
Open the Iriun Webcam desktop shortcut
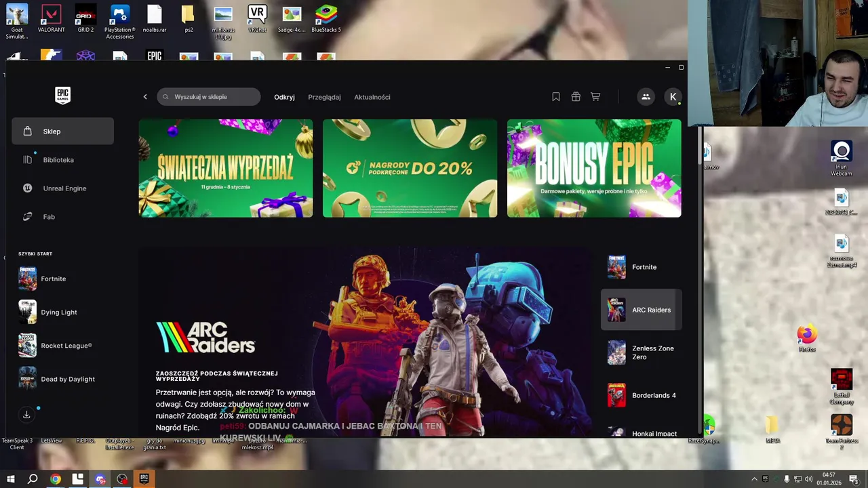[842, 159]
